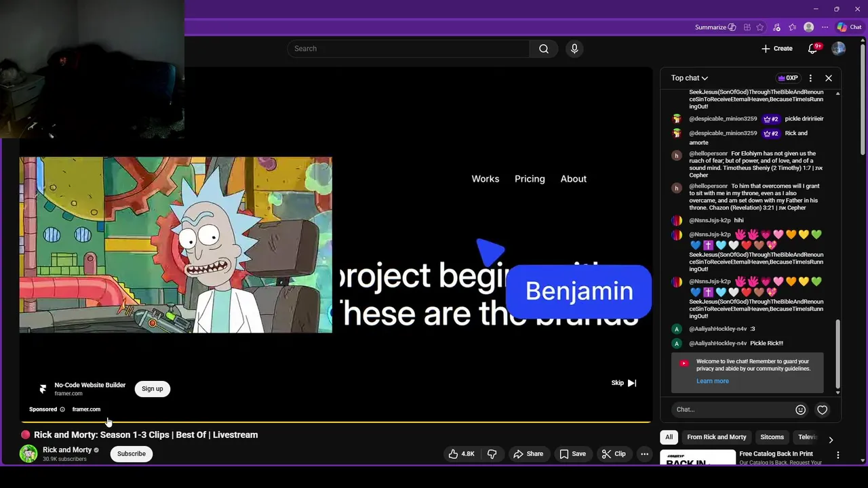Open the Learn more chat guidelines link
The width and height of the screenshot is (868, 488).
point(713,381)
